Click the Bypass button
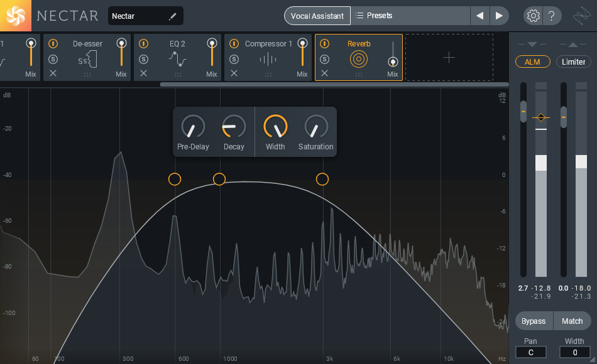 pos(534,321)
